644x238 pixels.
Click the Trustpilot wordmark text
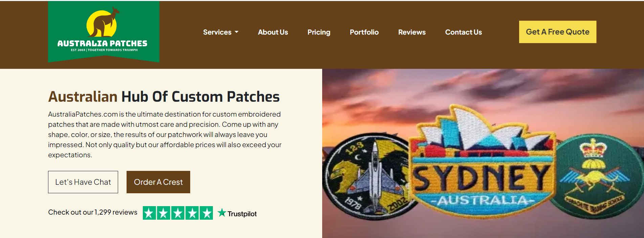pos(242,214)
